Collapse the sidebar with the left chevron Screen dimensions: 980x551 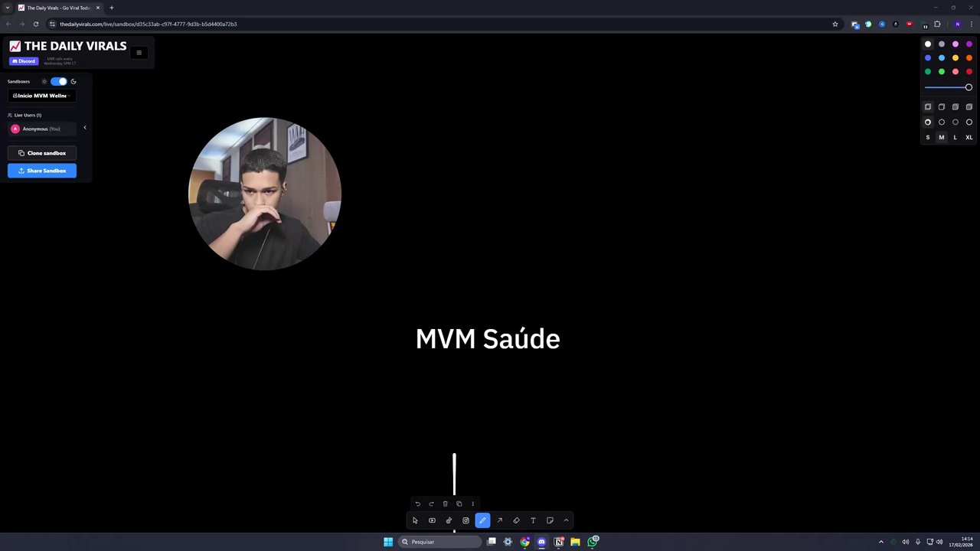coord(85,128)
